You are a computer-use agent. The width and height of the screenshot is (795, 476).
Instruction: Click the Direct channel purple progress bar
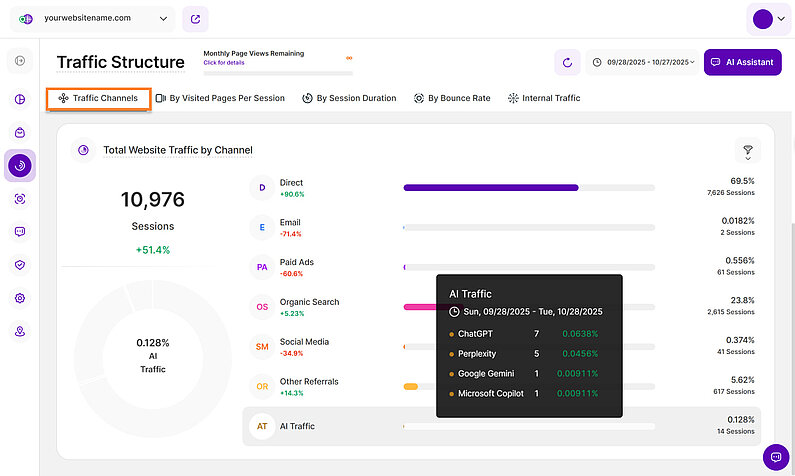(490, 187)
